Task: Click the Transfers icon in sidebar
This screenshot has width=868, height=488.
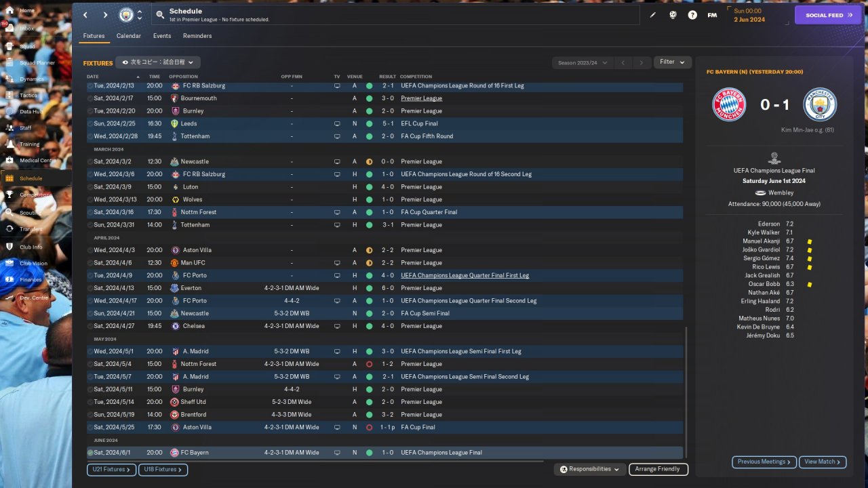Action: point(9,229)
